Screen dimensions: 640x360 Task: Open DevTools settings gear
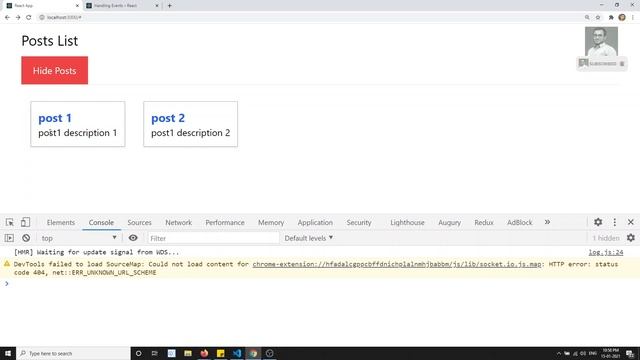click(598, 222)
